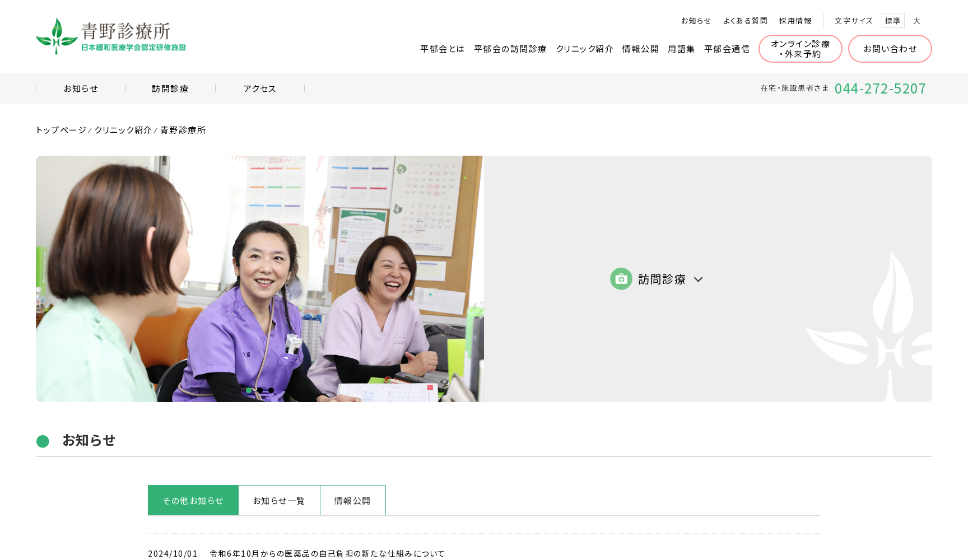968x560 pixels.
Task: Open the 採用情報 link
Action: (x=795, y=20)
